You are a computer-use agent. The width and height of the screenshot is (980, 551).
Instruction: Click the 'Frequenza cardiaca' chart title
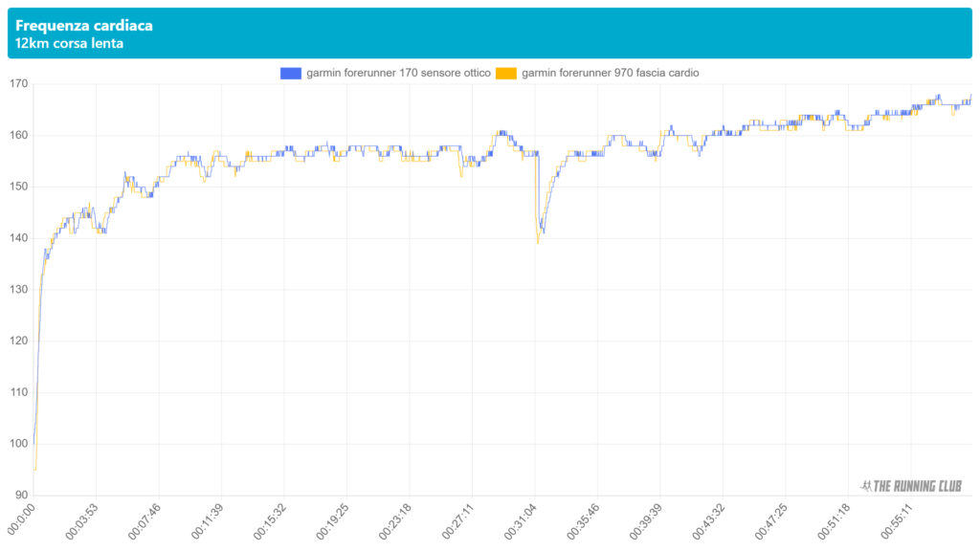pyautogui.click(x=84, y=26)
